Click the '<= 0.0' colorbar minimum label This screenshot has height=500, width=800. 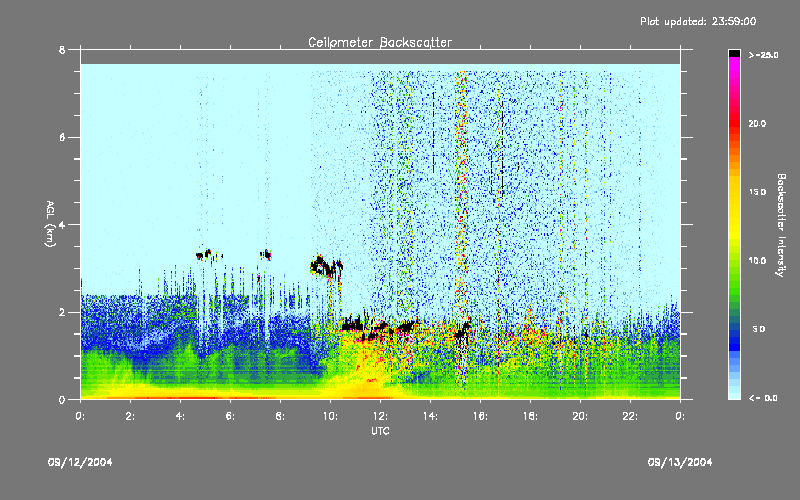[764, 398]
